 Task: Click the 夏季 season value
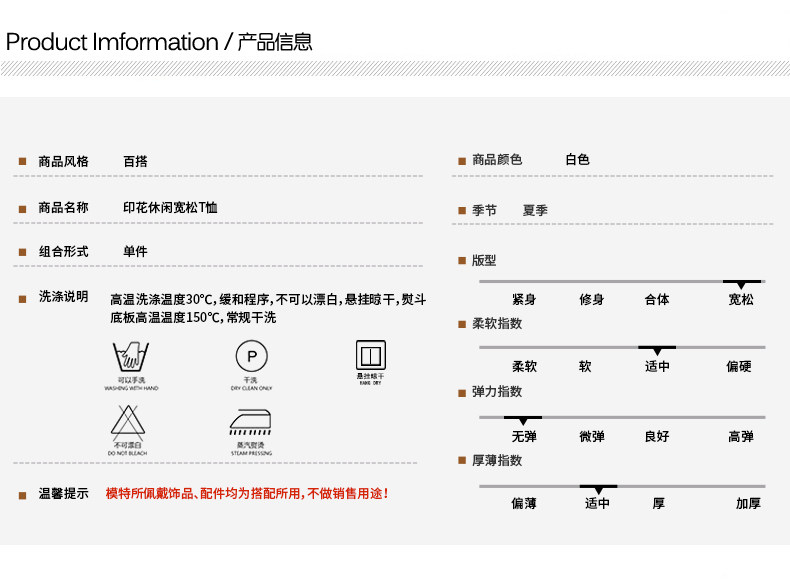pos(535,210)
